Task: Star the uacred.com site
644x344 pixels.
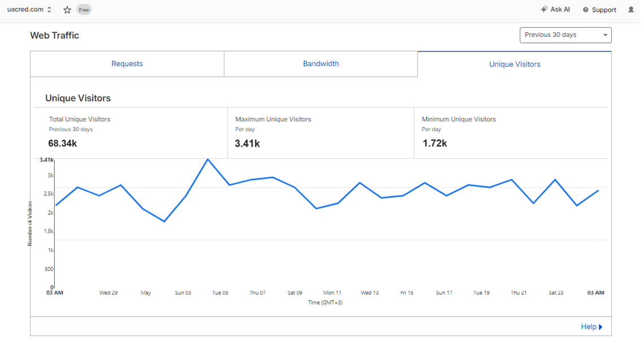Action: (x=67, y=10)
